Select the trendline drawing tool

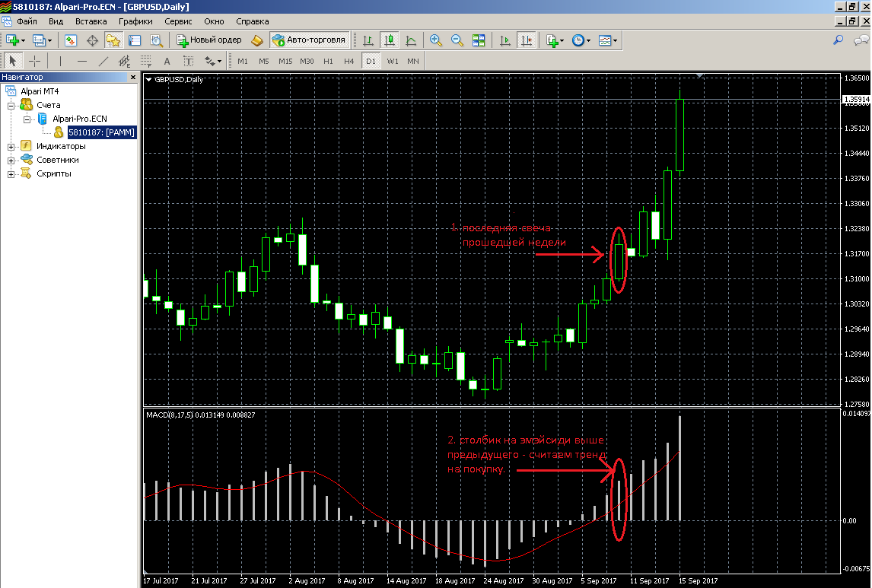pos(103,61)
